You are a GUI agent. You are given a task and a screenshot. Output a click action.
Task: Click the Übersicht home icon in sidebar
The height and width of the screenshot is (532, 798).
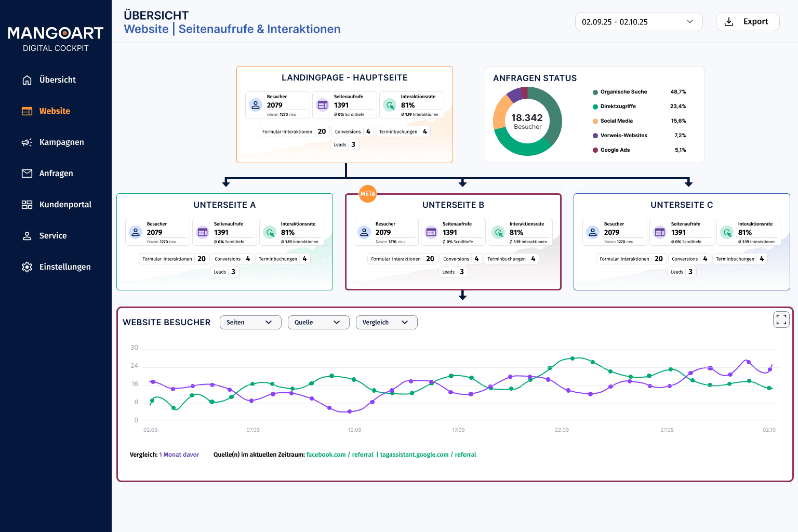tap(27, 80)
